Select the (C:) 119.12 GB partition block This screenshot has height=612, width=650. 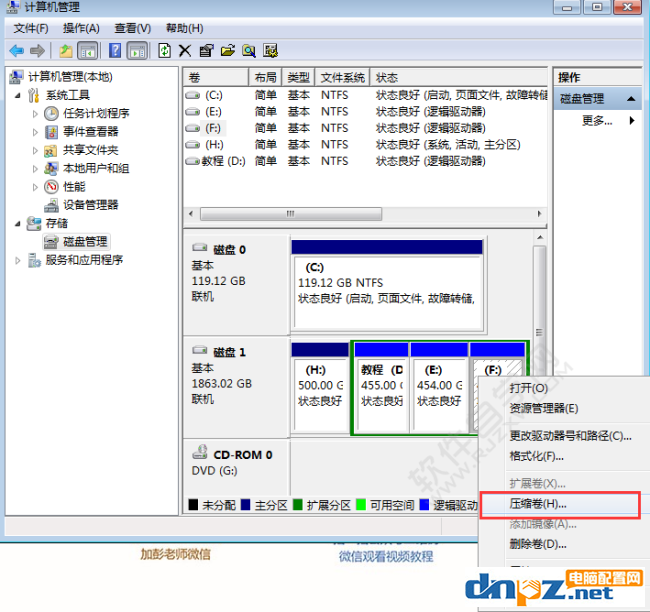tap(388, 286)
